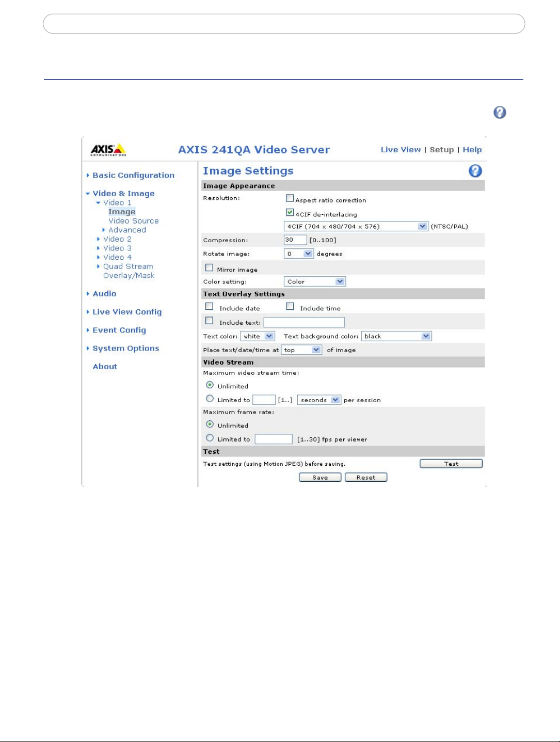Screen dimensions: 560x742
Task: Open the Text background color dropdown
Action: 396,336
